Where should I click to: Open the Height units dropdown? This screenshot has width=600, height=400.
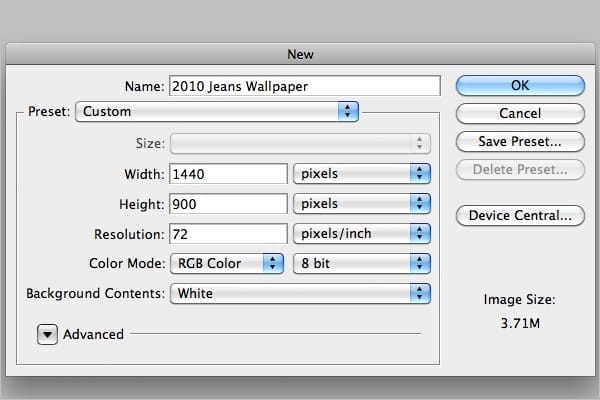click(x=362, y=203)
